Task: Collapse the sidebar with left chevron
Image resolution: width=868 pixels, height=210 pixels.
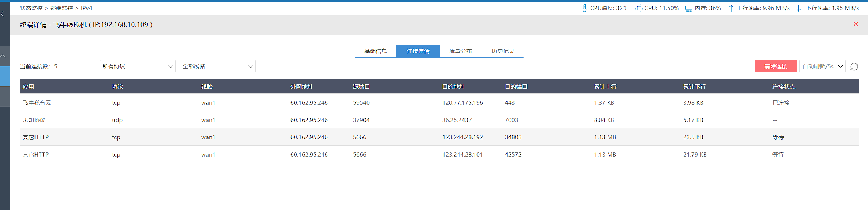Action: 3,14
